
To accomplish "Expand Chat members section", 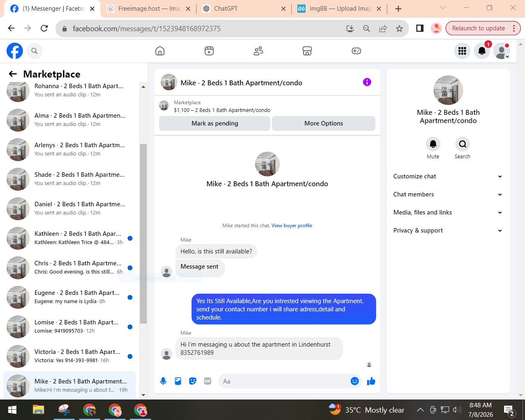I will point(448,194).
